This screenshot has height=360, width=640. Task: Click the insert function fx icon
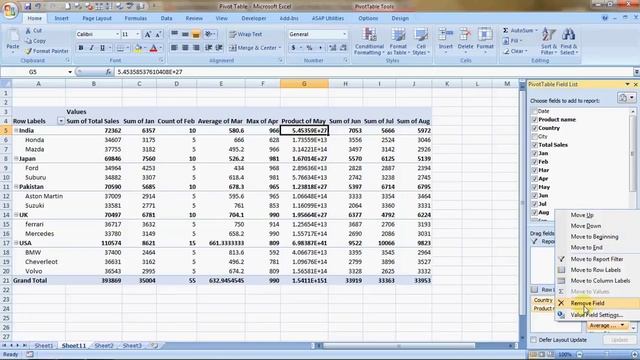coord(109,72)
